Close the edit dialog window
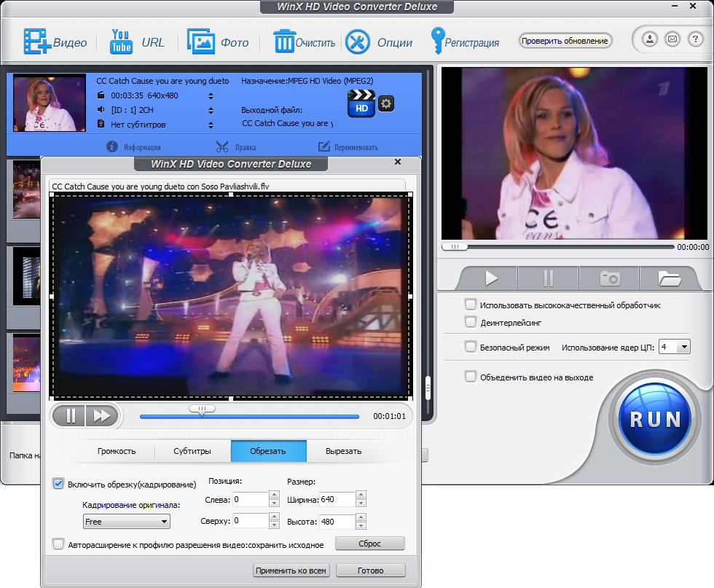Viewport: 714px width, 588px height. tap(398, 162)
